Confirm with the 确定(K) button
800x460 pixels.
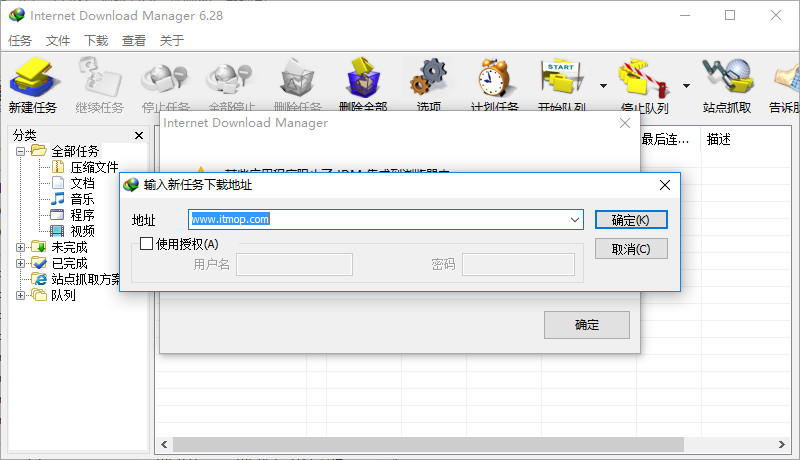click(631, 220)
